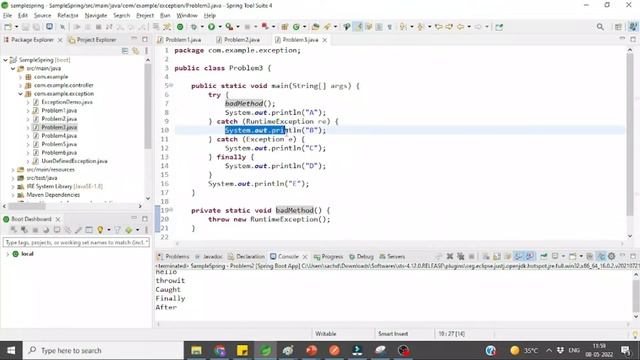Switch to the Problem1.java editor tab
This screenshot has width=640, height=360.
(179, 40)
